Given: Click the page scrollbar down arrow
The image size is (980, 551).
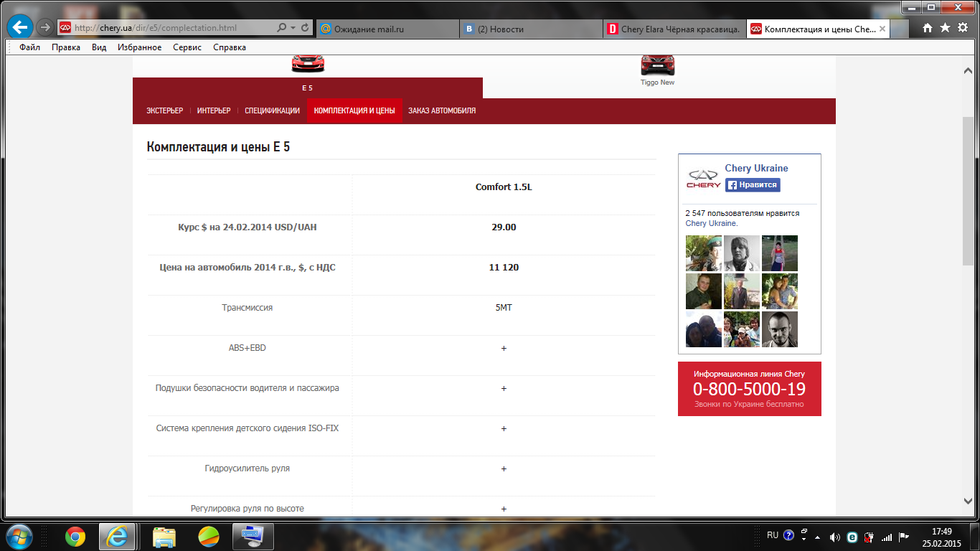Looking at the screenshot, I should [967, 501].
